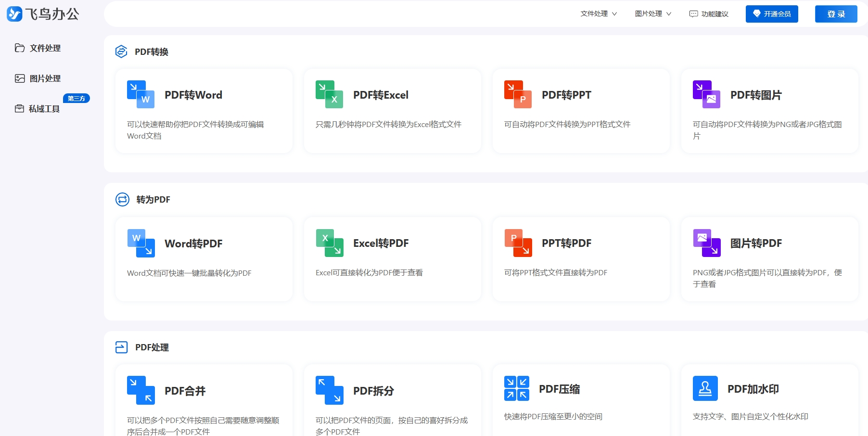Click the 转为PDF section header icon
Image resolution: width=868 pixels, height=436 pixels.
point(123,199)
